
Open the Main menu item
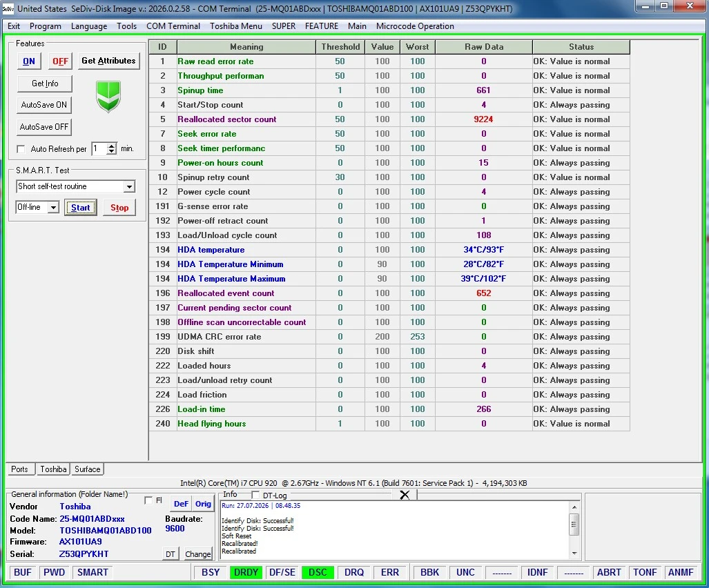tap(357, 26)
